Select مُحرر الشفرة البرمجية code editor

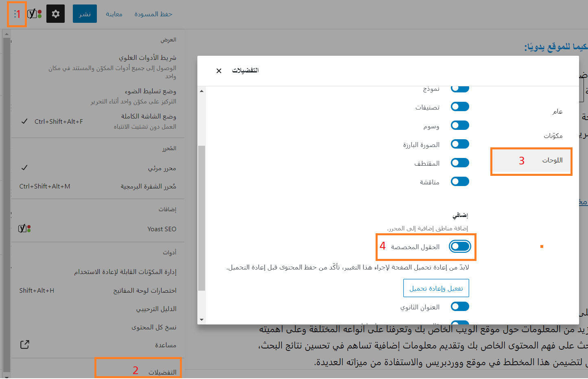(x=98, y=186)
